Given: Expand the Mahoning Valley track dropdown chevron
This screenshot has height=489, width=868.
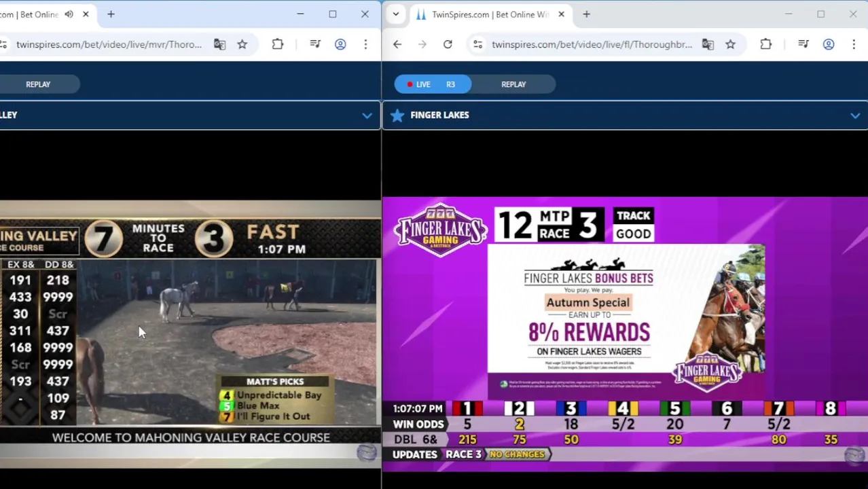Looking at the screenshot, I should coord(367,115).
